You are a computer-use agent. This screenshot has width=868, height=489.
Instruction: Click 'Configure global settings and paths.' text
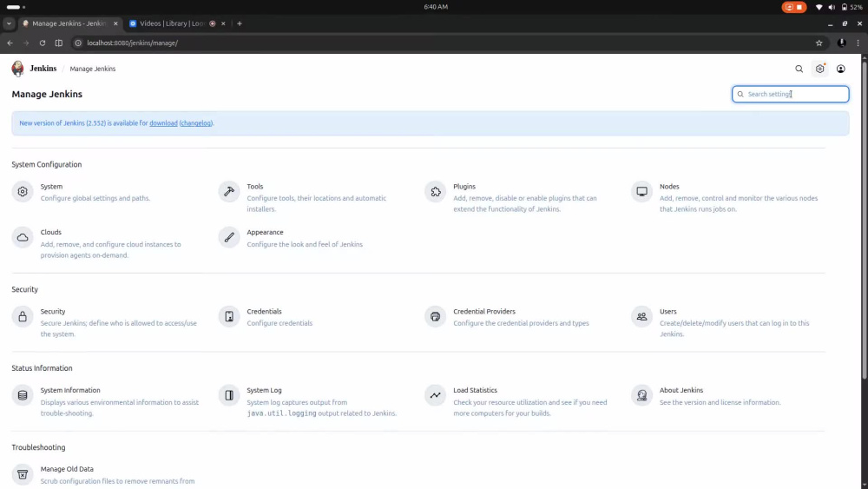click(x=95, y=198)
